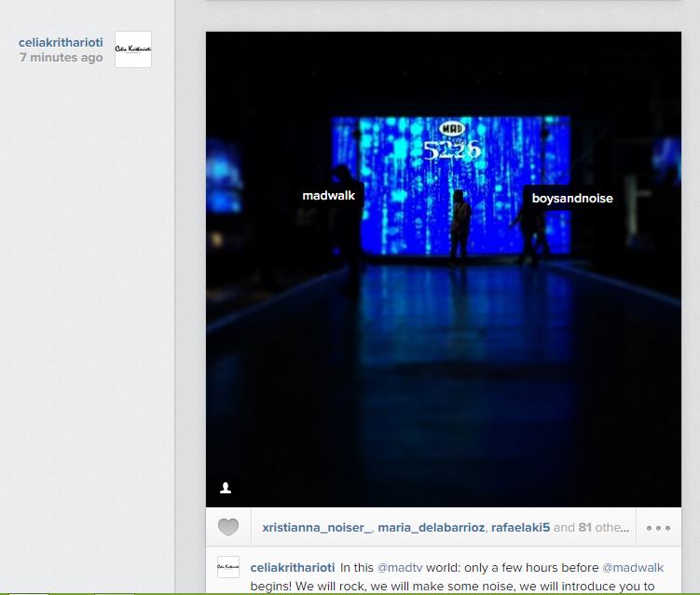700x595 pixels.
Task: Open celiakritharioti username in caption
Action: tap(293, 568)
